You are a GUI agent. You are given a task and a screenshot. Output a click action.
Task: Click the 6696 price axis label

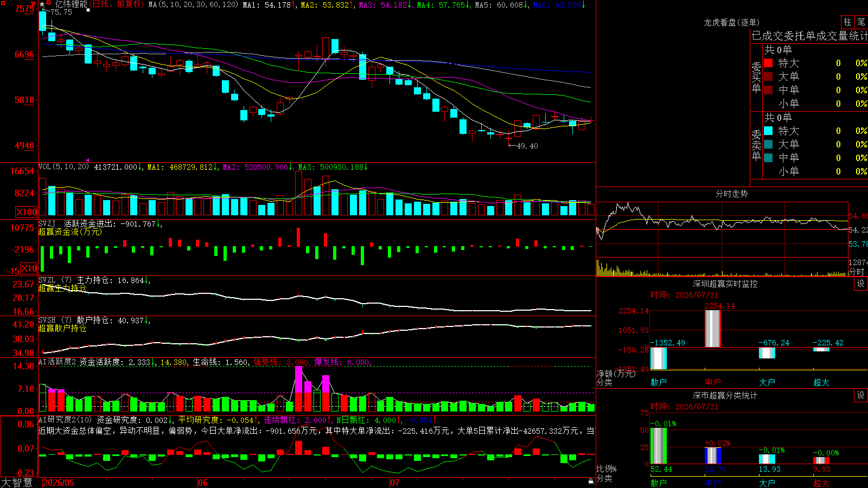coord(24,54)
